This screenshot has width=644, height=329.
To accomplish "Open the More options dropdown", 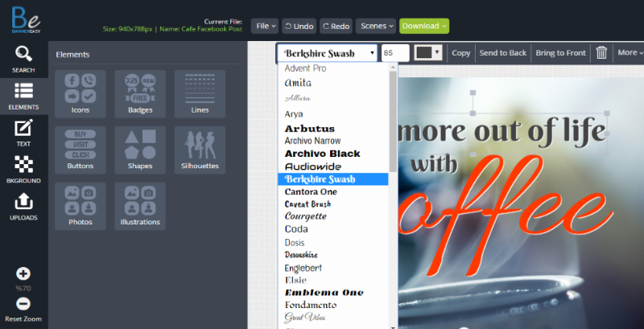I will pos(630,52).
